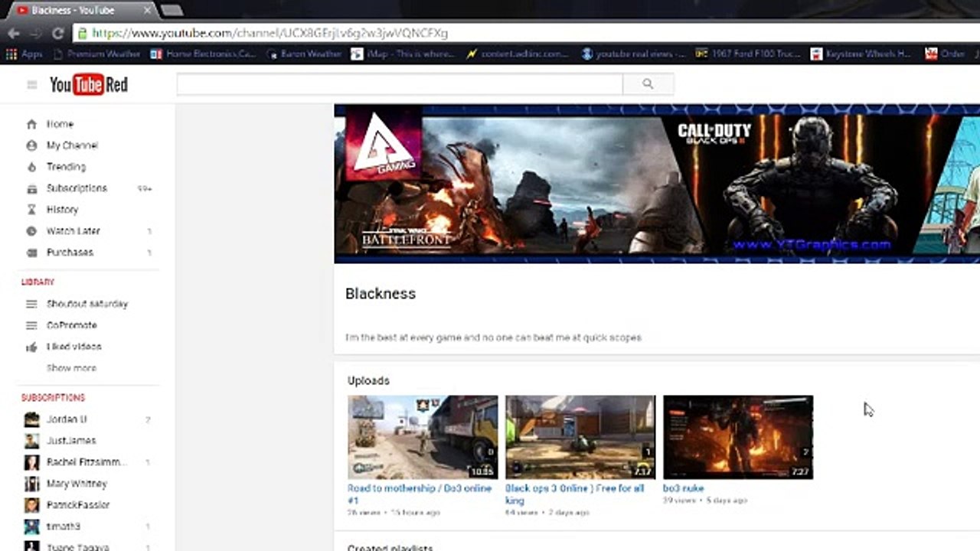Click the search magnifier button
This screenshot has height=551, width=980.
point(648,84)
